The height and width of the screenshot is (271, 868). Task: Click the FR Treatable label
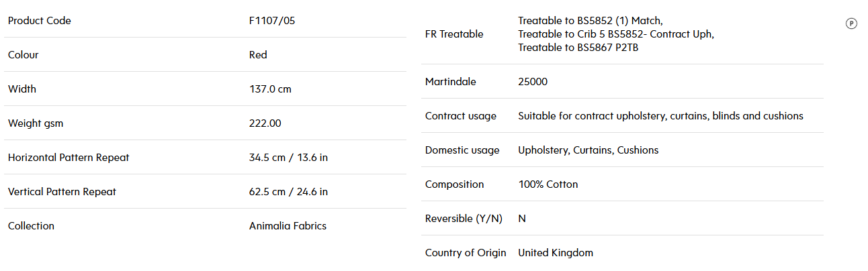coord(454,34)
